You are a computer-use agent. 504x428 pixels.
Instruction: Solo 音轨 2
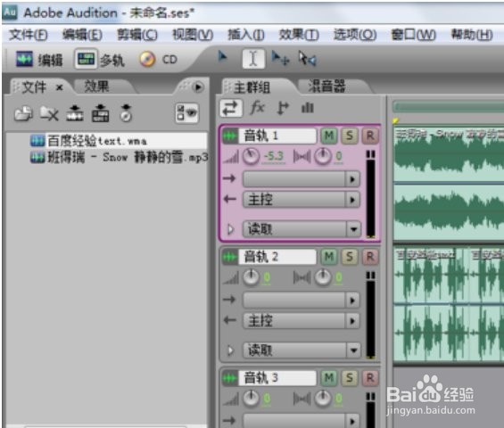pos(350,257)
